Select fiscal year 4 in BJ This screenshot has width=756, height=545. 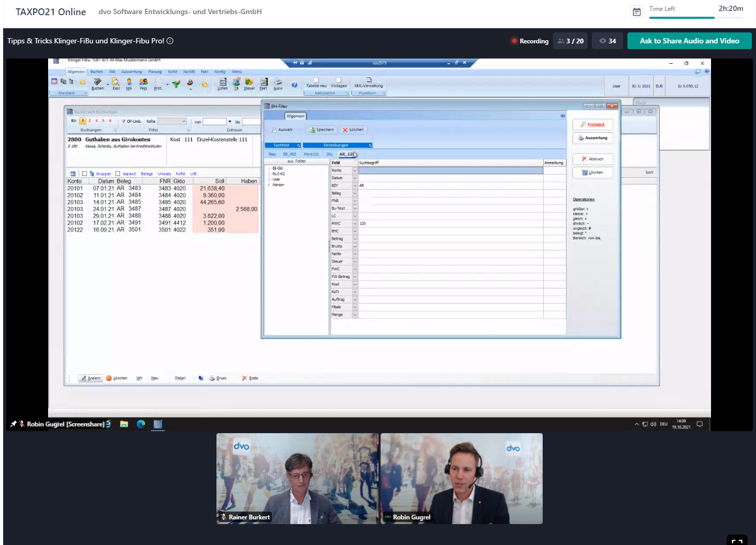click(96, 121)
